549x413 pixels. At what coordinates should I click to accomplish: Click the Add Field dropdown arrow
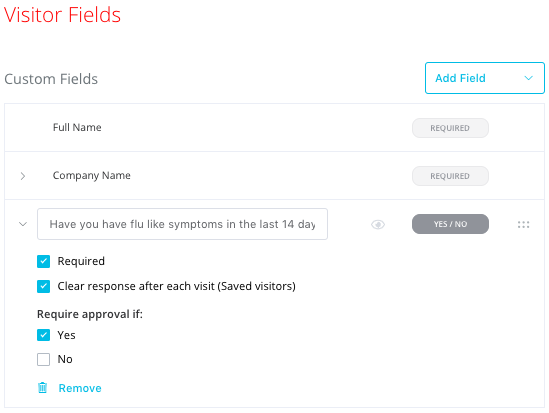tap(528, 78)
